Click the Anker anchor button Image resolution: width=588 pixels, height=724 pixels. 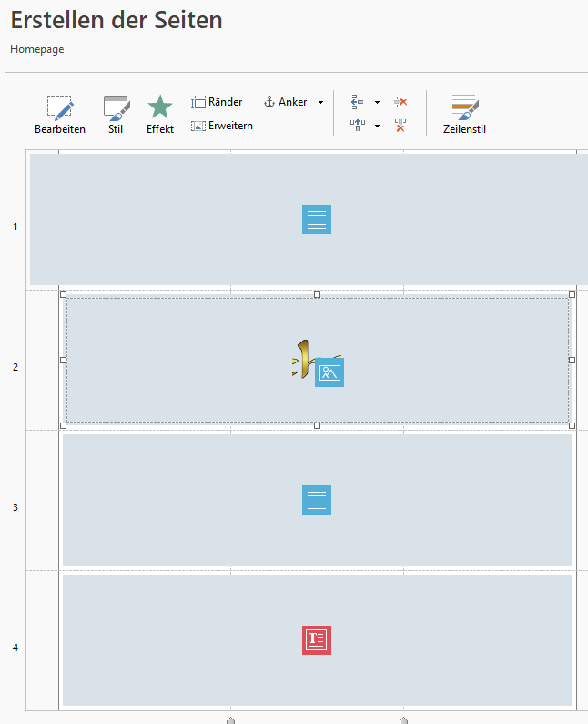[286, 102]
